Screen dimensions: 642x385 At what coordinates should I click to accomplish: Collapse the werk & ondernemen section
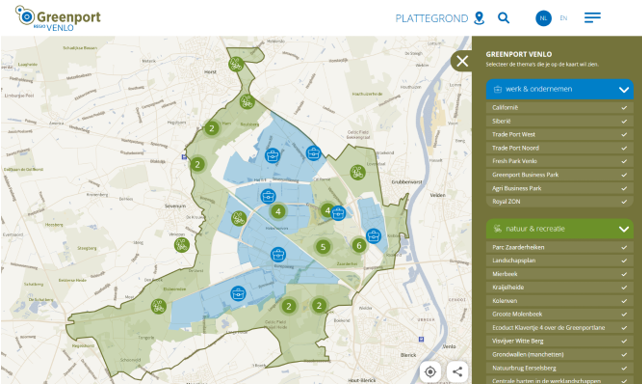pos(559,89)
